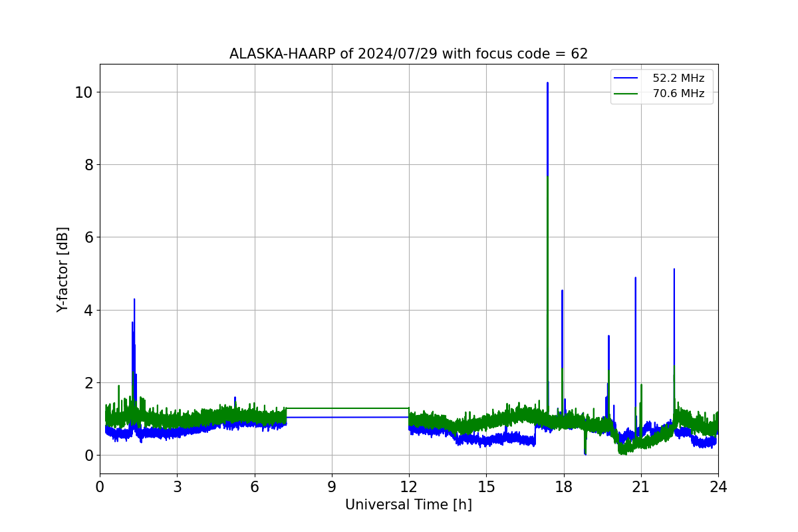Image resolution: width=798 pixels, height=532 pixels.
Task: Click y-axis tick label '8'
Action: (87, 165)
